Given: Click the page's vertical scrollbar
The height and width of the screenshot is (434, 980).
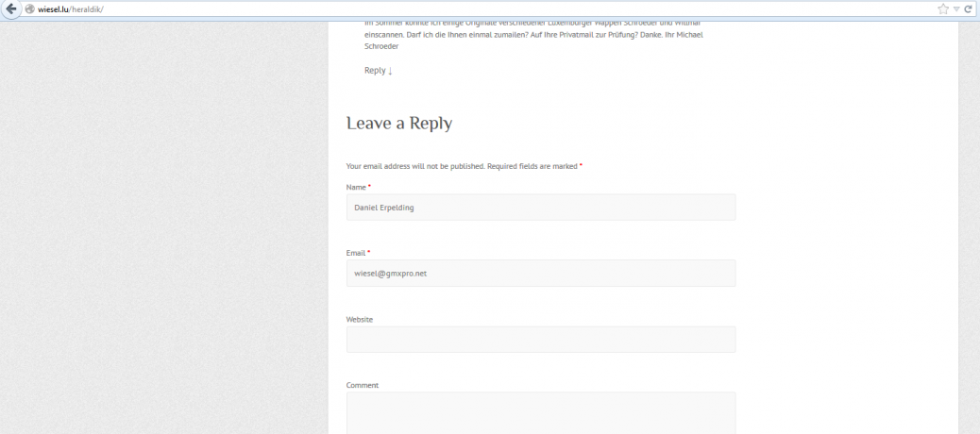Looking at the screenshot, I should 975,226.
